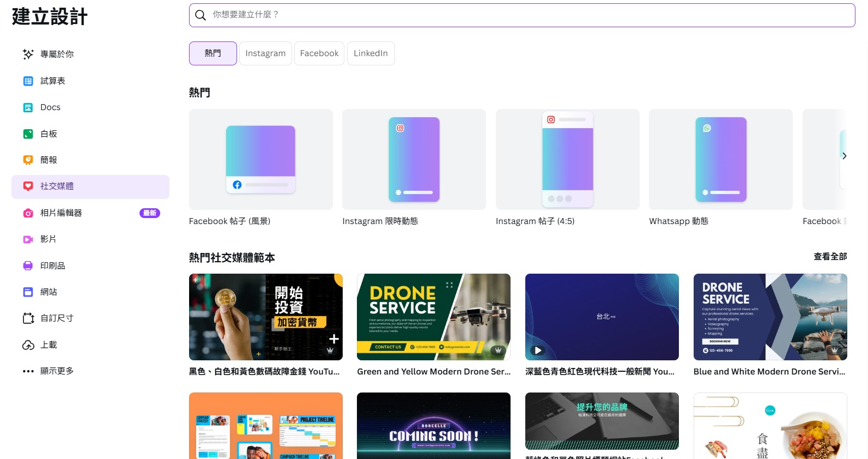Image resolution: width=868 pixels, height=459 pixels.
Task: Switch to the Facebook tab
Action: (x=319, y=53)
